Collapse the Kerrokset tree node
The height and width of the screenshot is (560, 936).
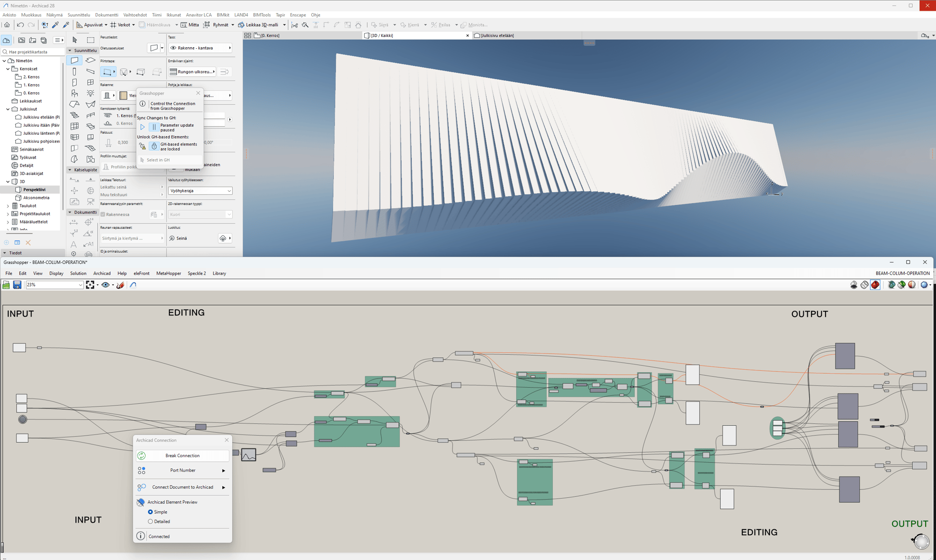[8, 69]
